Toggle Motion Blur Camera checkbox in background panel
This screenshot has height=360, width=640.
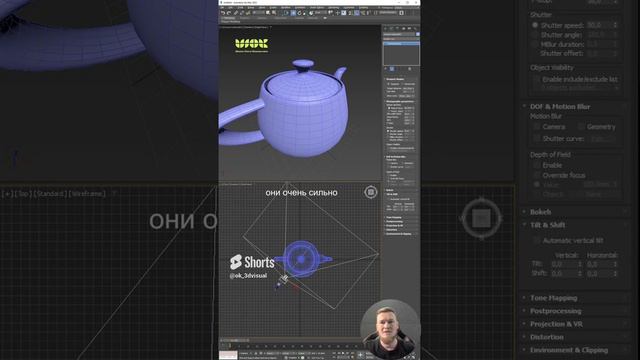(537, 127)
